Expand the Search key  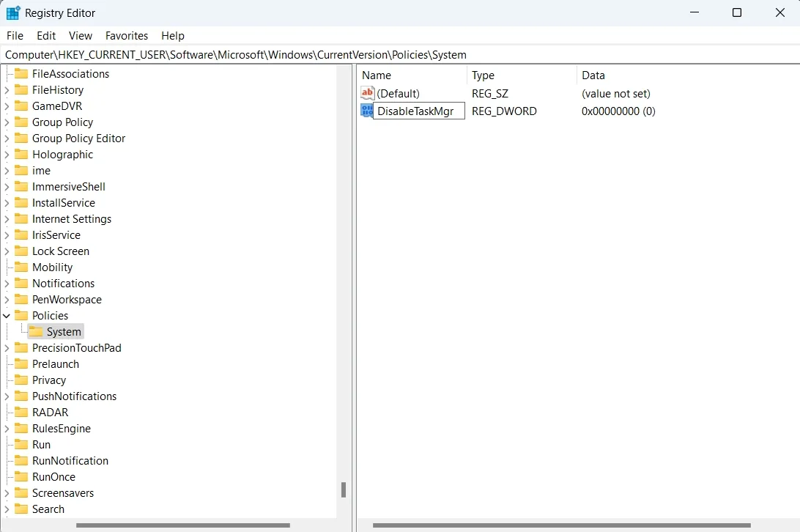pyautogui.click(x=7, y=509)
